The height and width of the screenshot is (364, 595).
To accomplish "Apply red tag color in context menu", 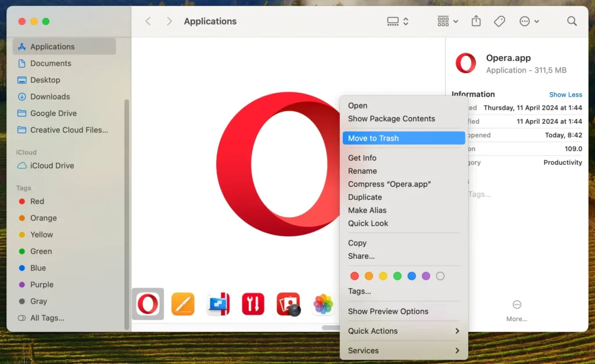I will tap(354, 276).
